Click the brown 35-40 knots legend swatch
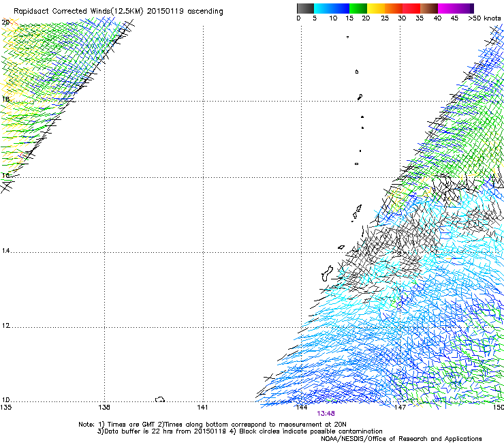 click(429, 8)
